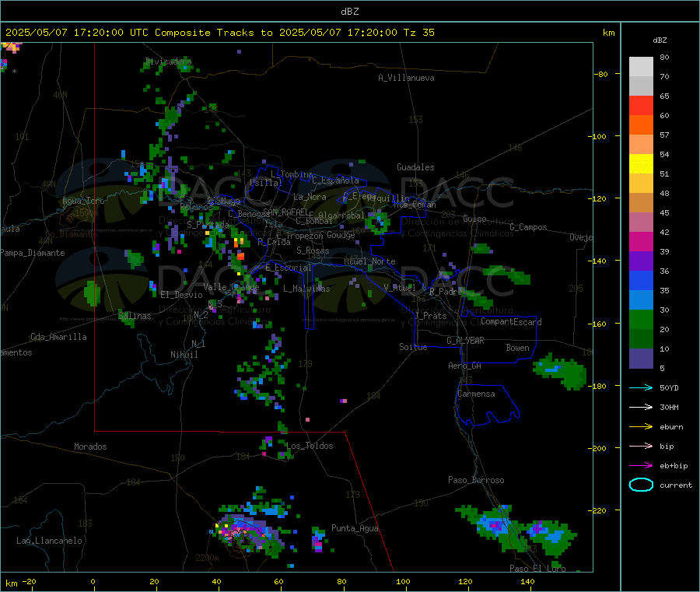Click the cyan oval 'current' legend icon
Screen dimensions: 700x592
(x=641, y=485)
